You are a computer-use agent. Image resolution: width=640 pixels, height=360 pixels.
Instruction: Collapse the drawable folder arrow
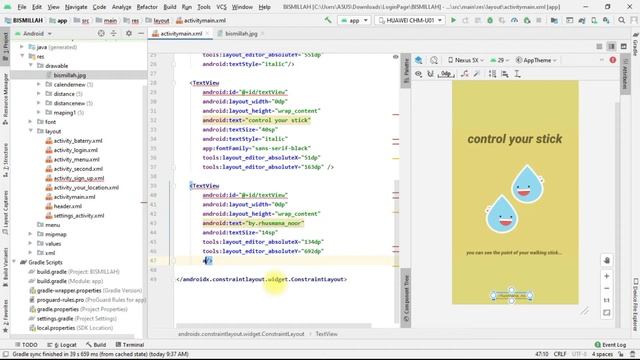(x=31, y=65)
